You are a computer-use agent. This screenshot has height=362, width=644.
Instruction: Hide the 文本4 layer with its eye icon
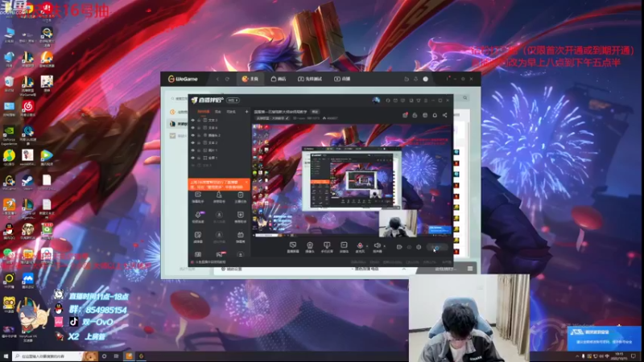click(x=193, y=128)
